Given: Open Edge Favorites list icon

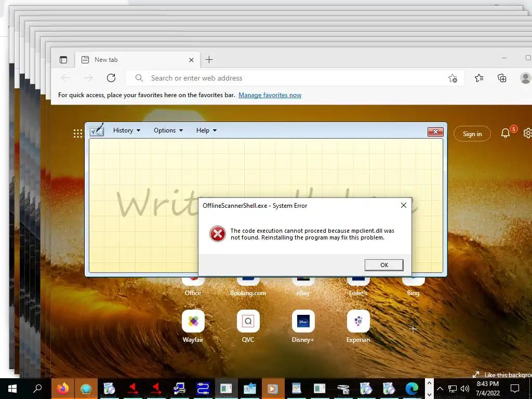Looking at the screenshot, I should 479,78.
